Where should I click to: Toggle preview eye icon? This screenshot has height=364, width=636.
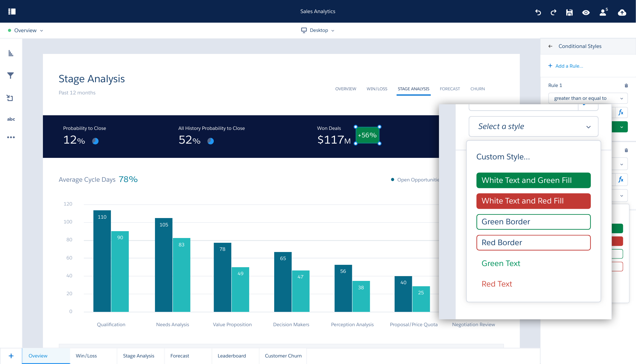coord(586,13)
